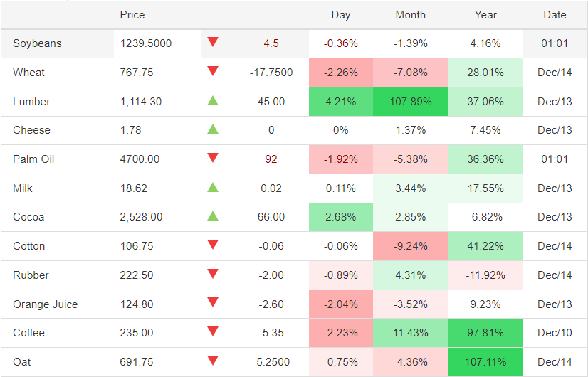Viewport: 588px width, 377px height.
Task: Sort by the Month column header
Action: (410, 15)
